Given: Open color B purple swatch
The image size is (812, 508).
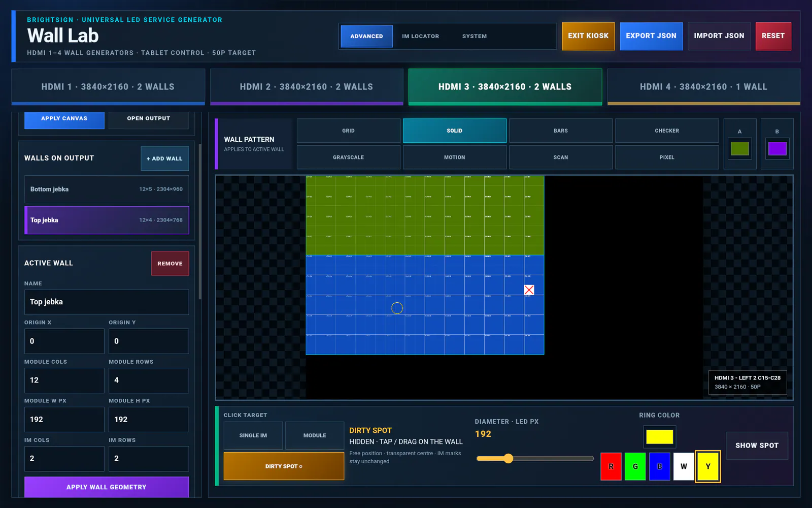Looking at the screenshot, I should point(777,148).
